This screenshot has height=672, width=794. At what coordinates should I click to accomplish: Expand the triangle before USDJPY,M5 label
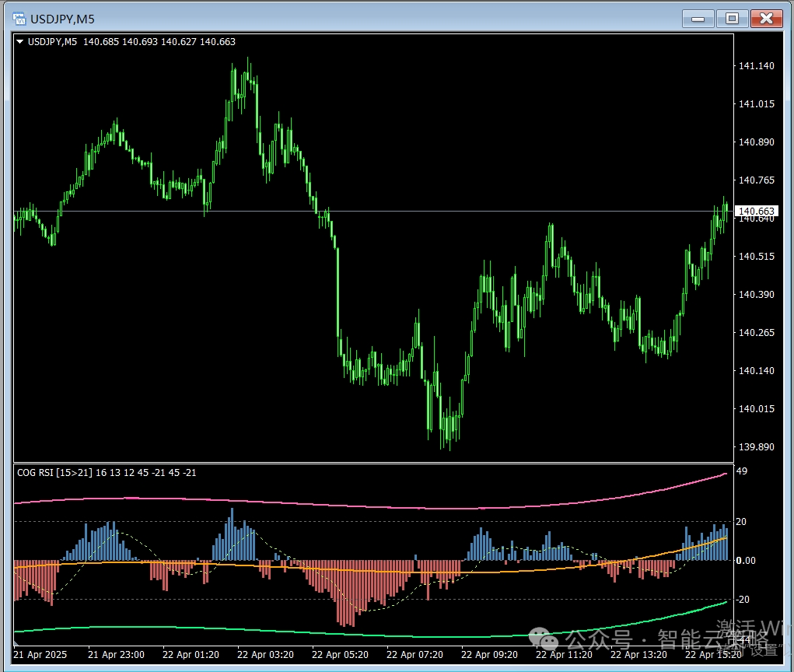click(x=19, y=42)
